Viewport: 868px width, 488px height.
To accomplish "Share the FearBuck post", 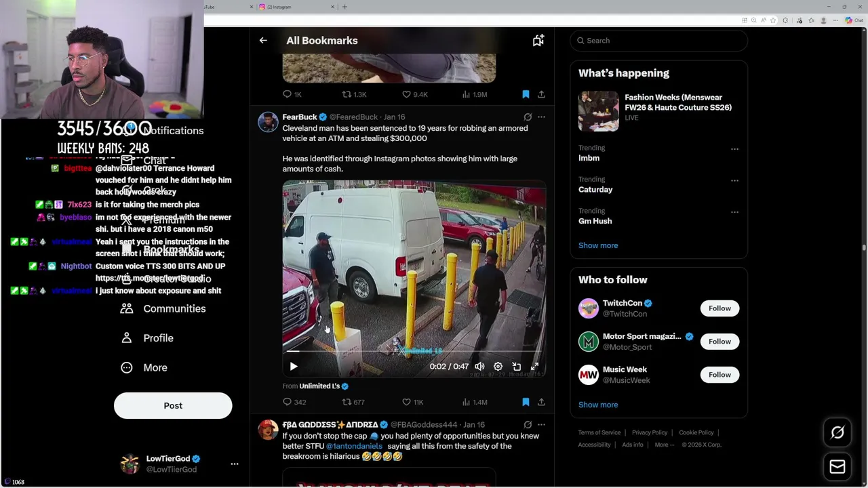I will pyautogui.click(x=541, y=402).
